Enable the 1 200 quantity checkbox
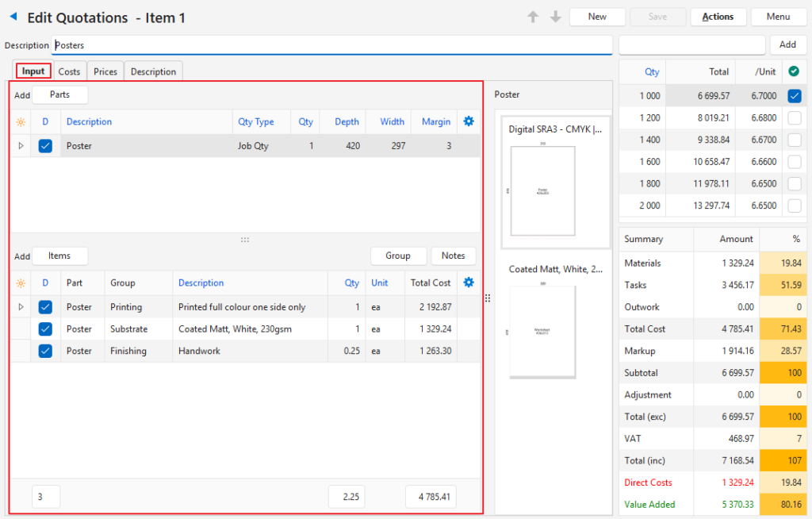Image resolution: width=812 pixels, height=519 pixels. 794,118
